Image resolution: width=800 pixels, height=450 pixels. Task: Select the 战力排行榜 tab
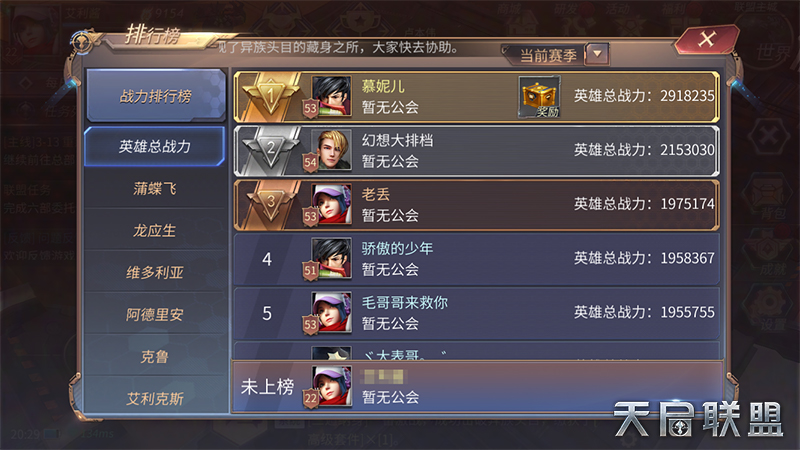click(156, 95)
